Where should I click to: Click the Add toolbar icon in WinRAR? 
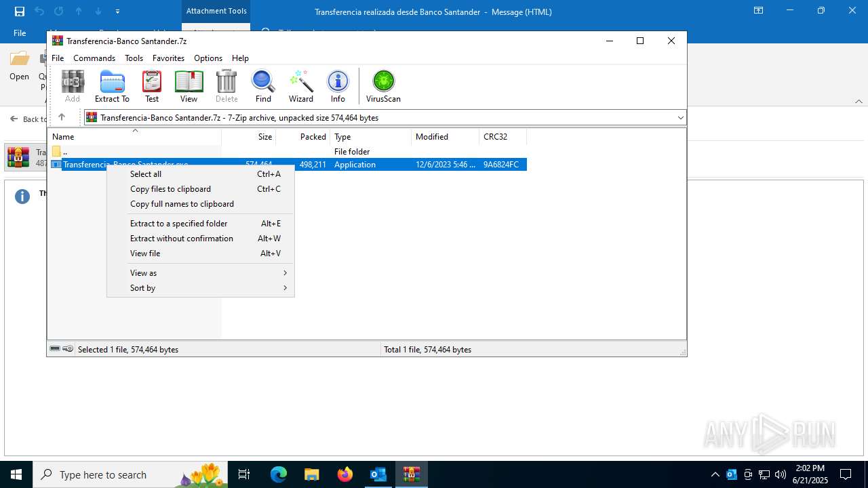tap(73, 87)
